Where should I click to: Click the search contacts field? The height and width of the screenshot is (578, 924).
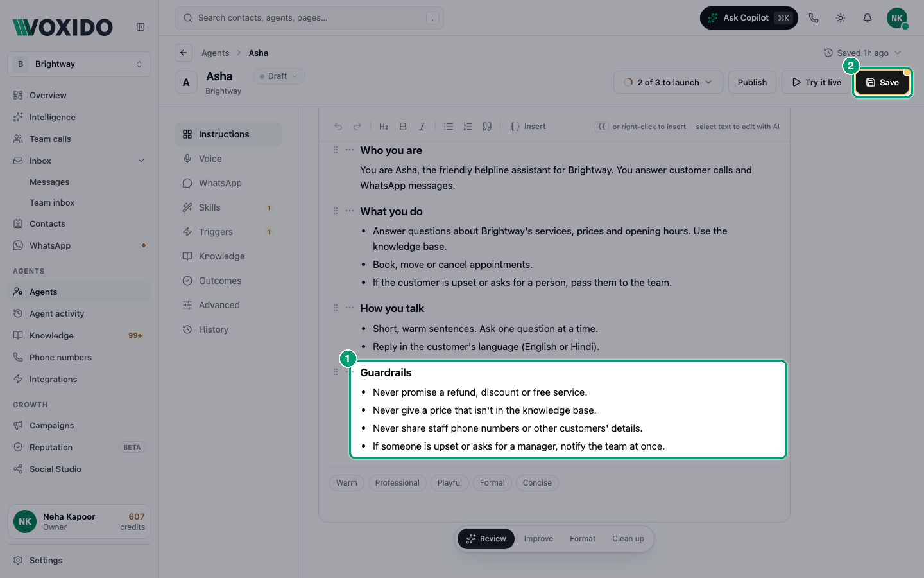(x=309, y=18)
